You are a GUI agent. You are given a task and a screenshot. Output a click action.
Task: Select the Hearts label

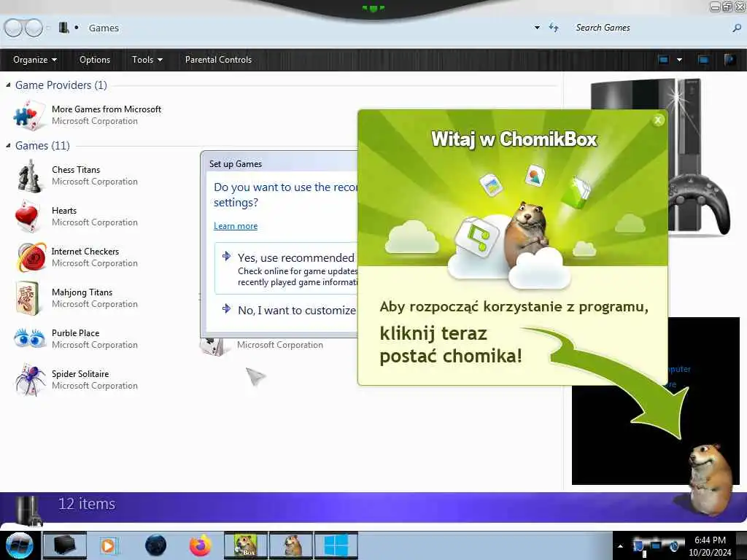point(64,211)
